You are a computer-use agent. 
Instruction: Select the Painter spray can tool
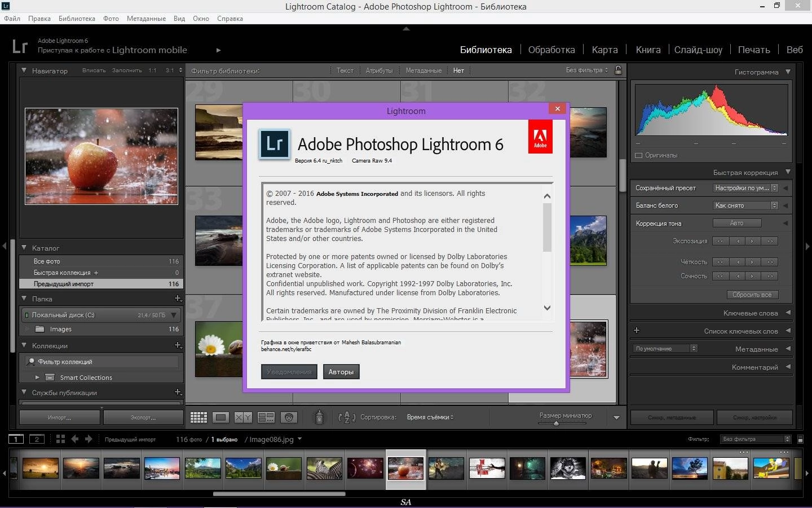tap(319, 417)
